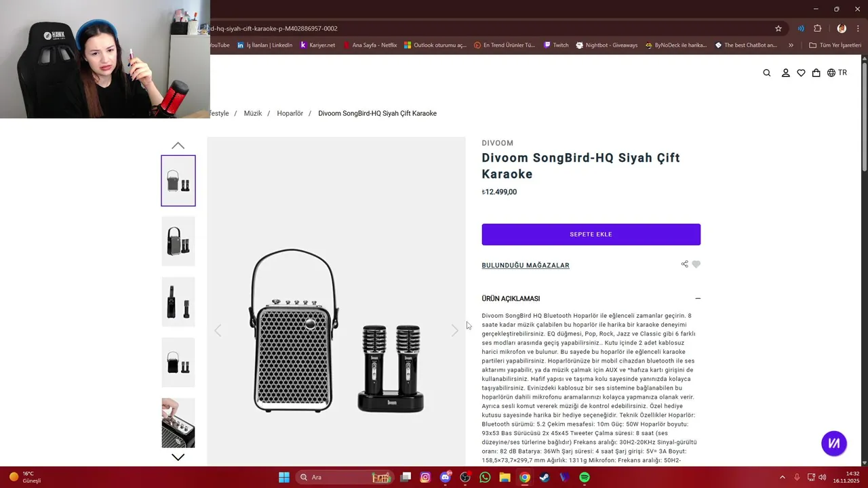This screenshot has width=868, height=488.
Task: Open File Explorer from the taskbar
Action: click(505, 477)
